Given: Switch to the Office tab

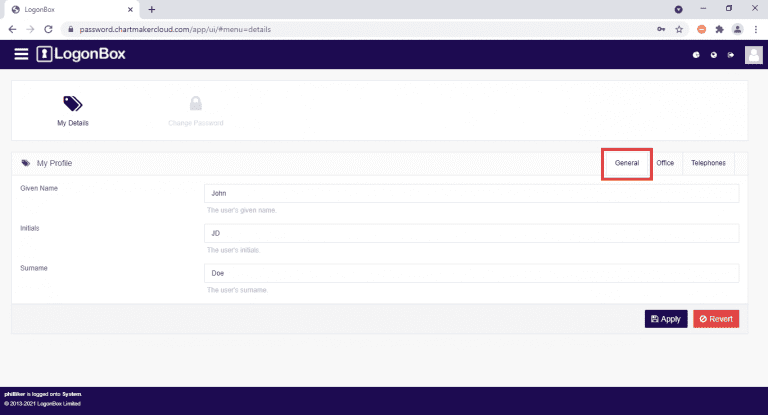Looking at the screenshot, I should (x=665, y=163).
